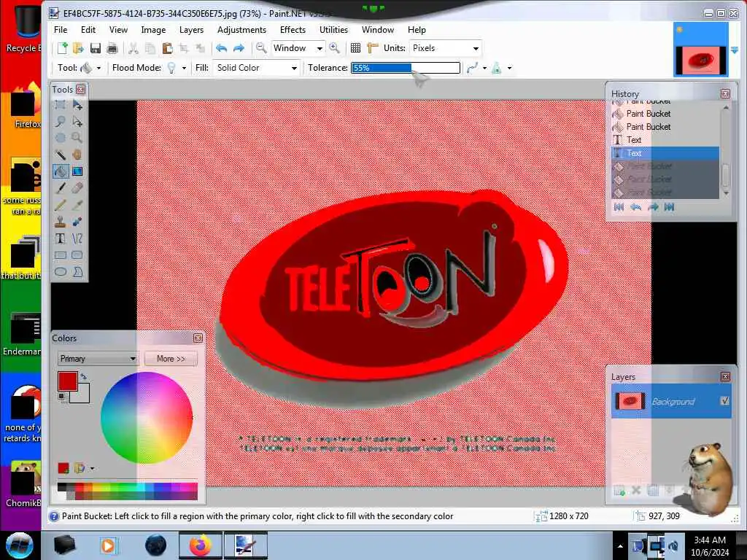Click History fast forward to end button

coord(670,207)
